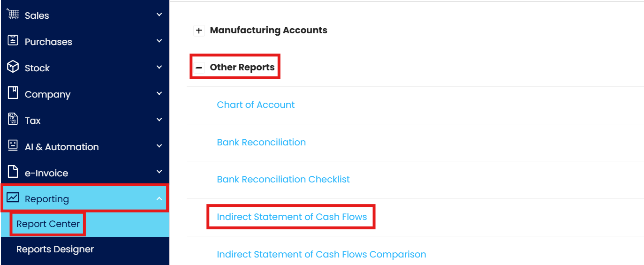
Task: Expand Manufacturing Accounts with plus icon
Action: tap(199, 30)
